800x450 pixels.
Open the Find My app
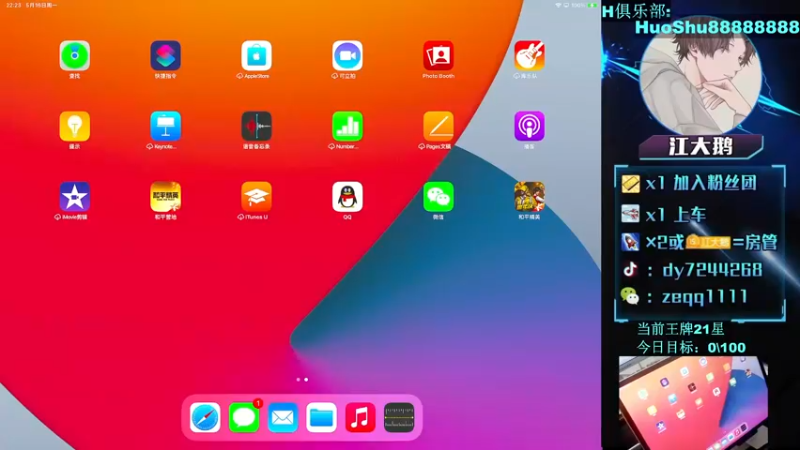coord(74,56)
